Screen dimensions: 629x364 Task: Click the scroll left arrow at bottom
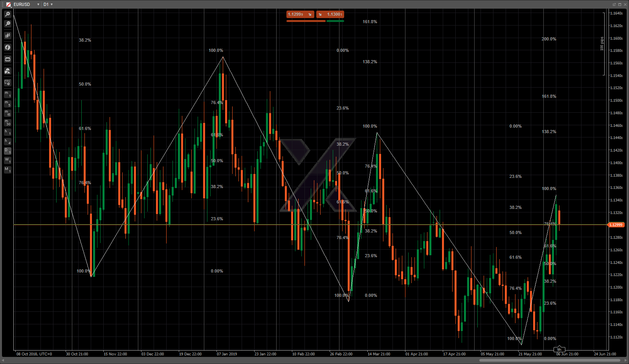(x=3, y=360)
